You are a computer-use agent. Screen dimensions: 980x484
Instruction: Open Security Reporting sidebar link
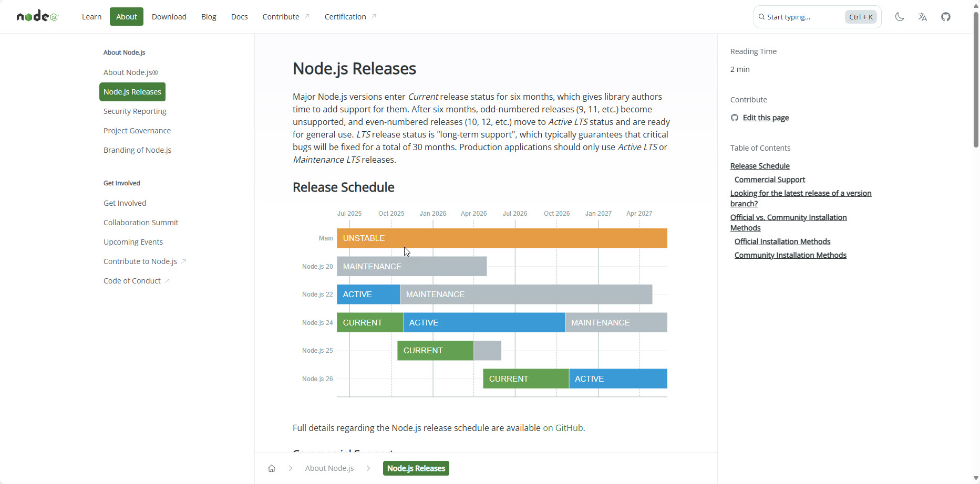(135, 111)
